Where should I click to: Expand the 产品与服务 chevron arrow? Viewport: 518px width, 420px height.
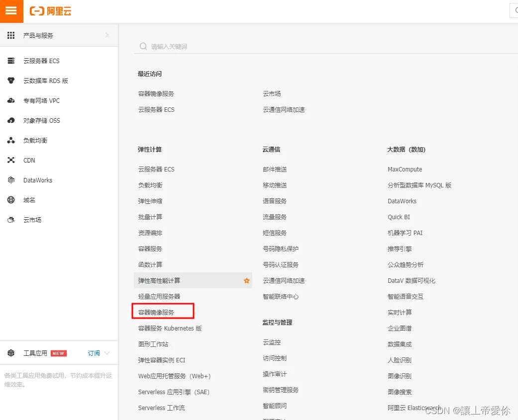pos(107,35)
